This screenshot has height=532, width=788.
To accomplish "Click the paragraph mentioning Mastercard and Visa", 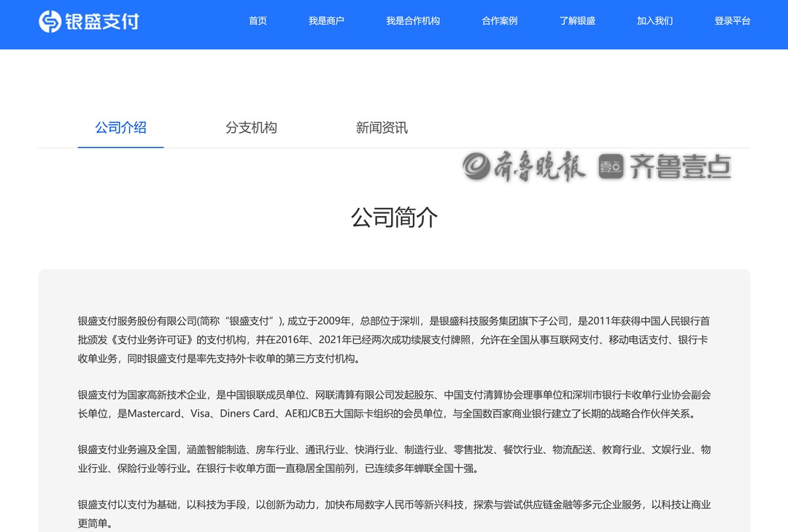I will pyautogui.click(x=394, y=404).
